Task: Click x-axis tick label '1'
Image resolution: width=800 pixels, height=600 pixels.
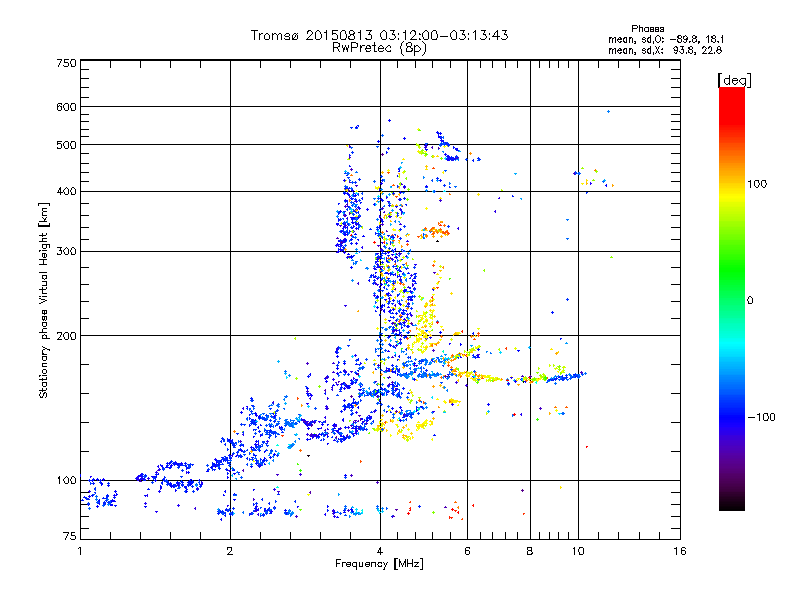Action: 80,551
